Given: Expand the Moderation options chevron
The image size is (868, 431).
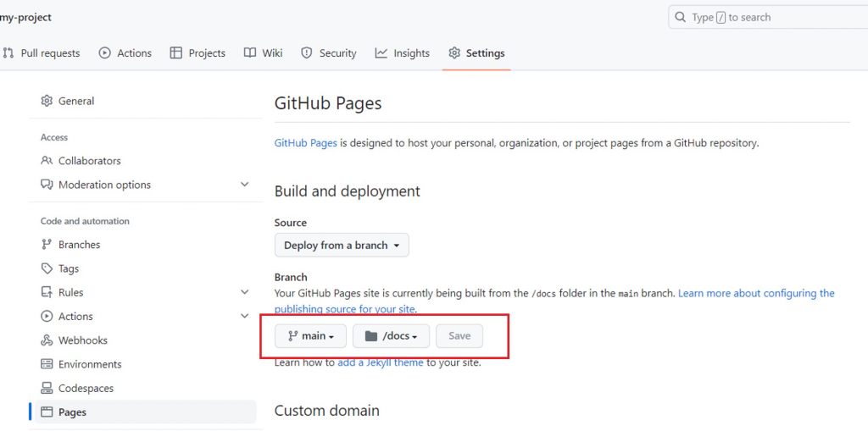Looking at the screenshot, I should click(x=245, y=185).
